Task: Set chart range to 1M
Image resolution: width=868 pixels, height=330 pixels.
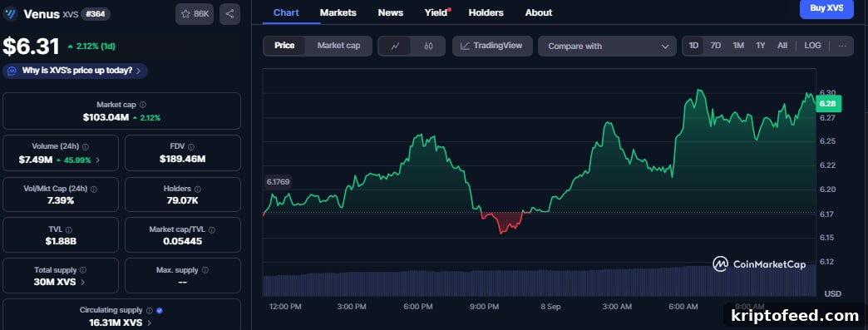Action: tap(738, 46)
